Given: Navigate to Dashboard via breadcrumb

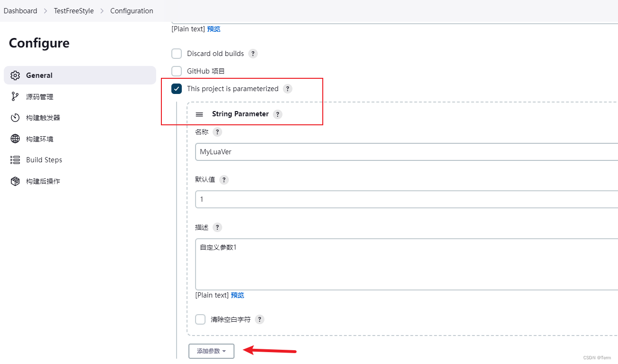Looking at the screenshot, I should 20,10.
